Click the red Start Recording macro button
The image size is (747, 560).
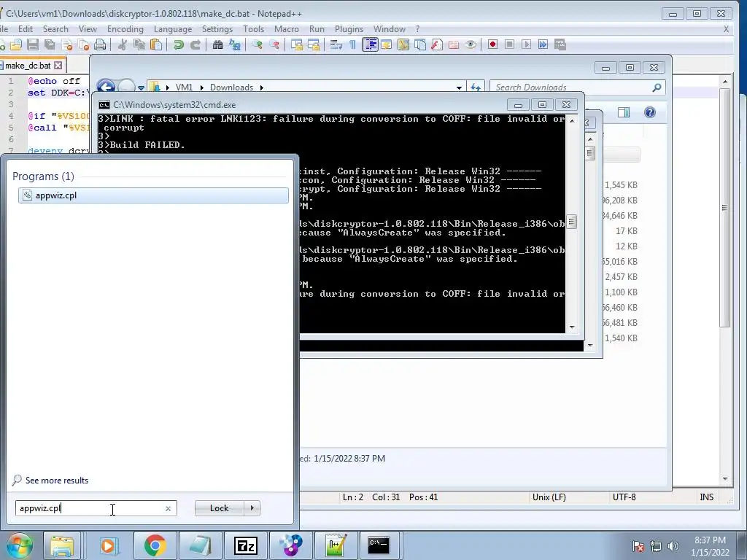click(x=492, y=44)
